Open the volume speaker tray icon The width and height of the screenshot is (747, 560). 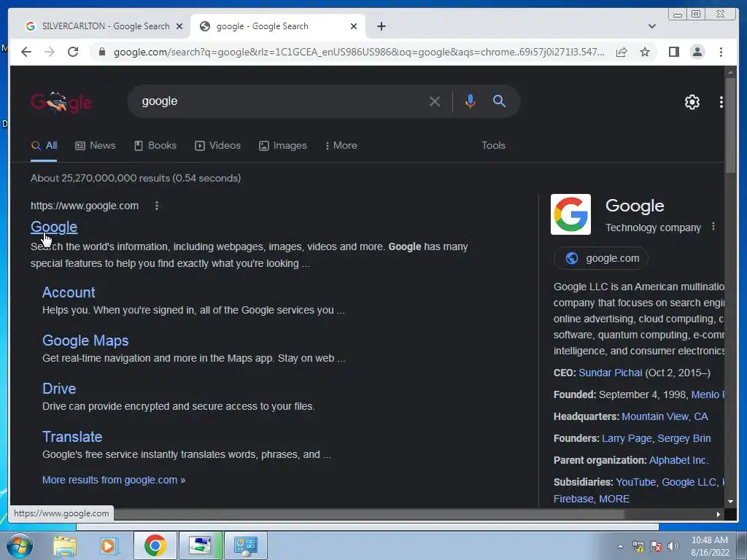click(673, 546)
